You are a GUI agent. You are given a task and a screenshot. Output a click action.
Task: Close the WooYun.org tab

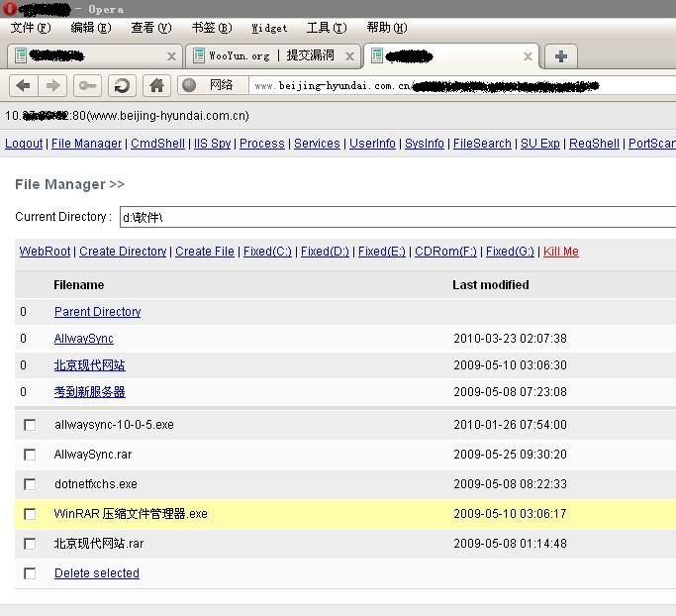coord(350,56)
